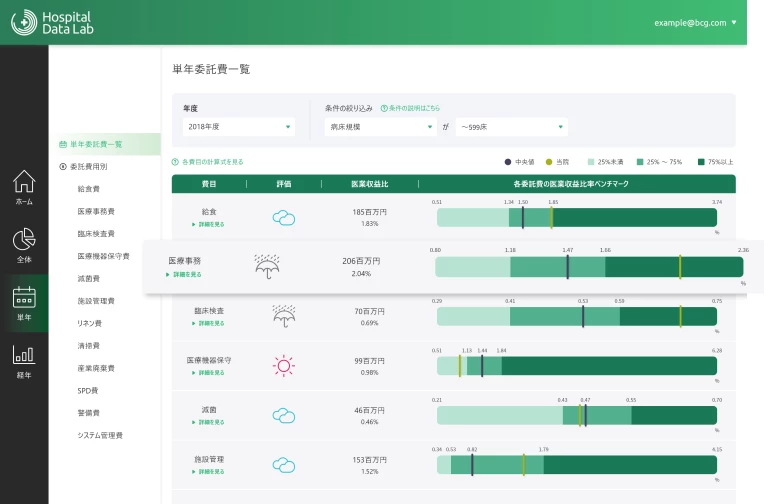Screen dimensions: 768x504
Task: Open the 全体 pie chart view
Action: 24,244
